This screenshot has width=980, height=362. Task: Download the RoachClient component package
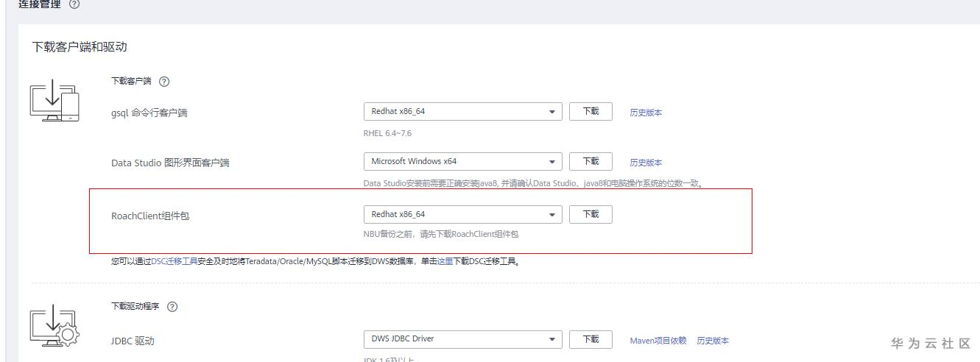click(591, 215)
